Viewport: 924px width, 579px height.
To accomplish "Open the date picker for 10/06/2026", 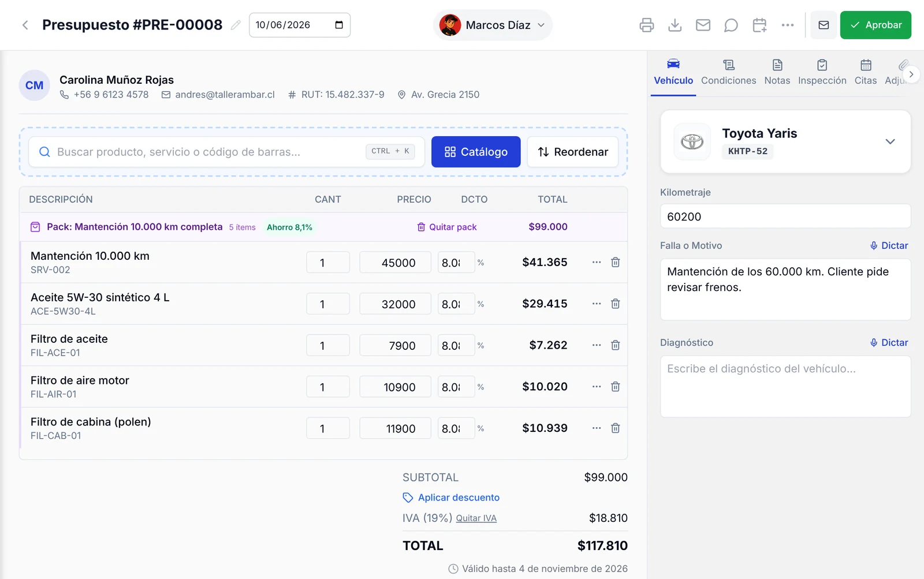I will (x=339, y=25).
